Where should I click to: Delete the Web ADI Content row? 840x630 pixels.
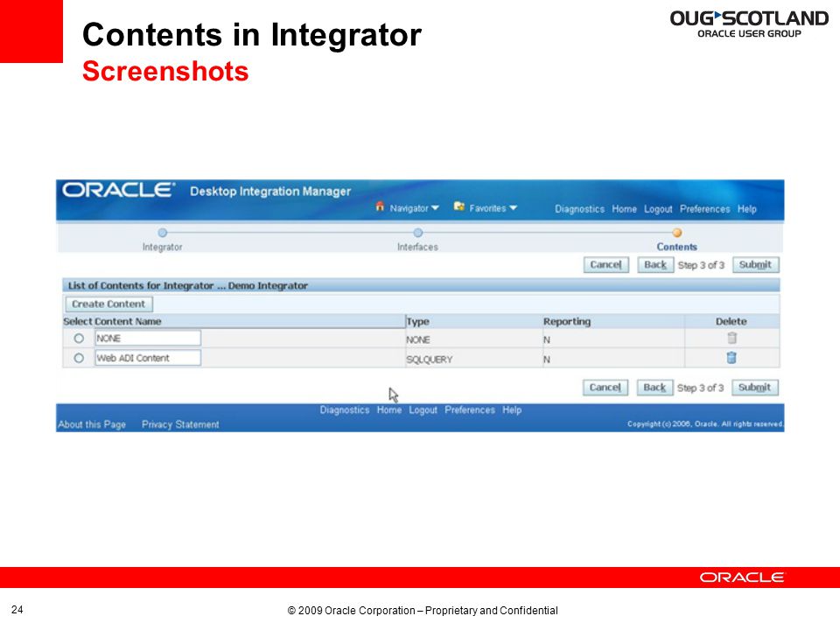click(731, 357)
